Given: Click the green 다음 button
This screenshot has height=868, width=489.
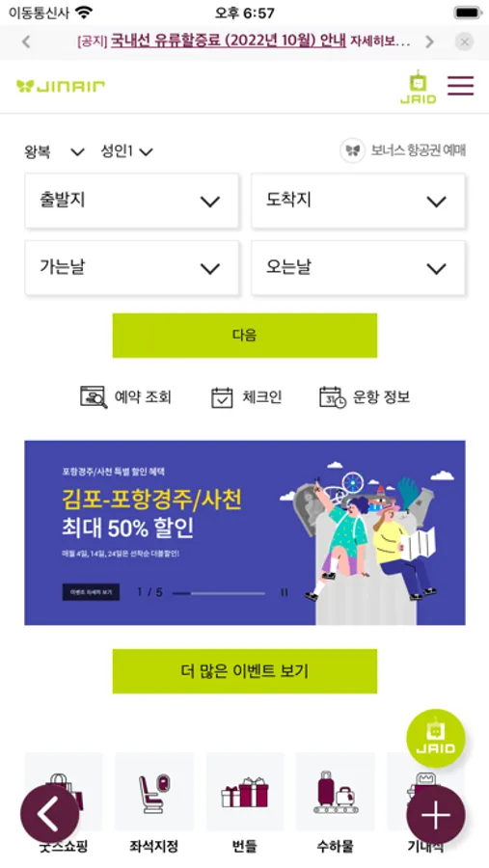Looking at the screenshot, I should pos(245,336).
